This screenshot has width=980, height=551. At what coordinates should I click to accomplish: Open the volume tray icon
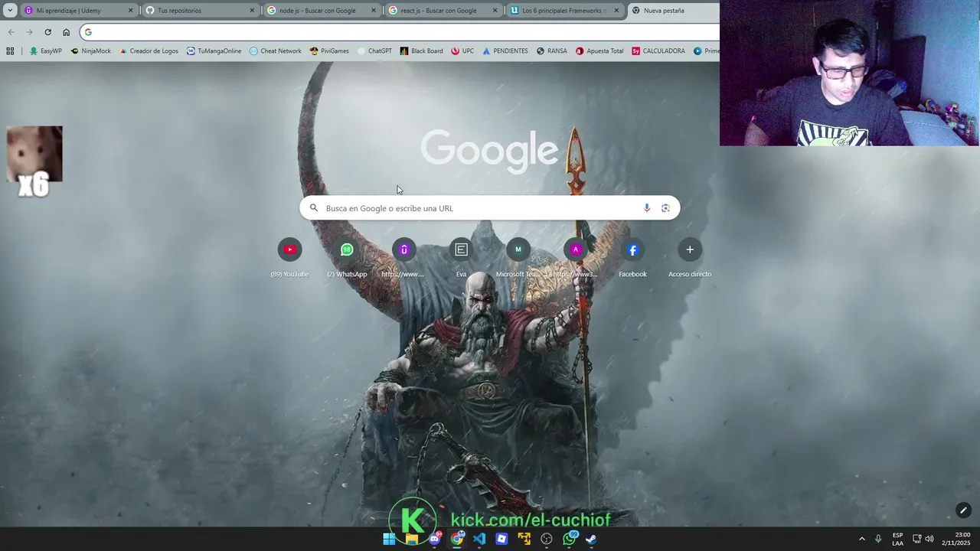[929, 539]
